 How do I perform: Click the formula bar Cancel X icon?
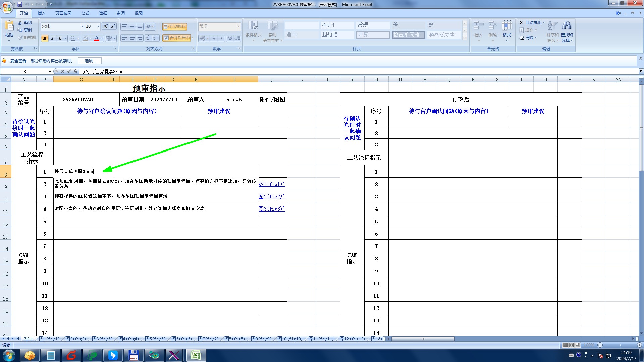click(62, 71)
